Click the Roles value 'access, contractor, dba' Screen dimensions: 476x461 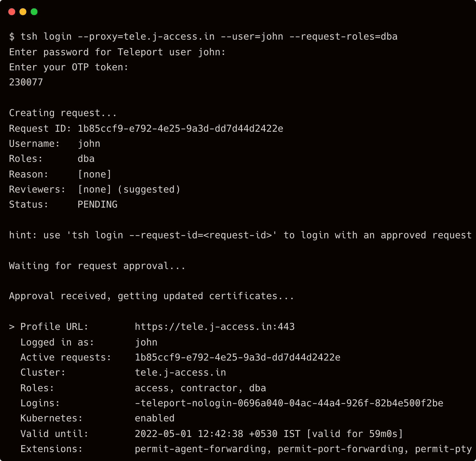click(200, 388)
